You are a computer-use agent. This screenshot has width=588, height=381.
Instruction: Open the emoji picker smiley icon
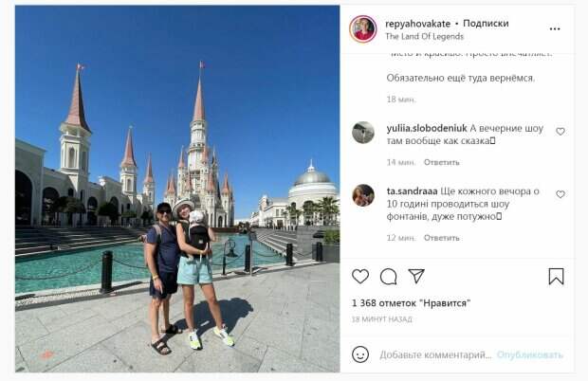360,354
